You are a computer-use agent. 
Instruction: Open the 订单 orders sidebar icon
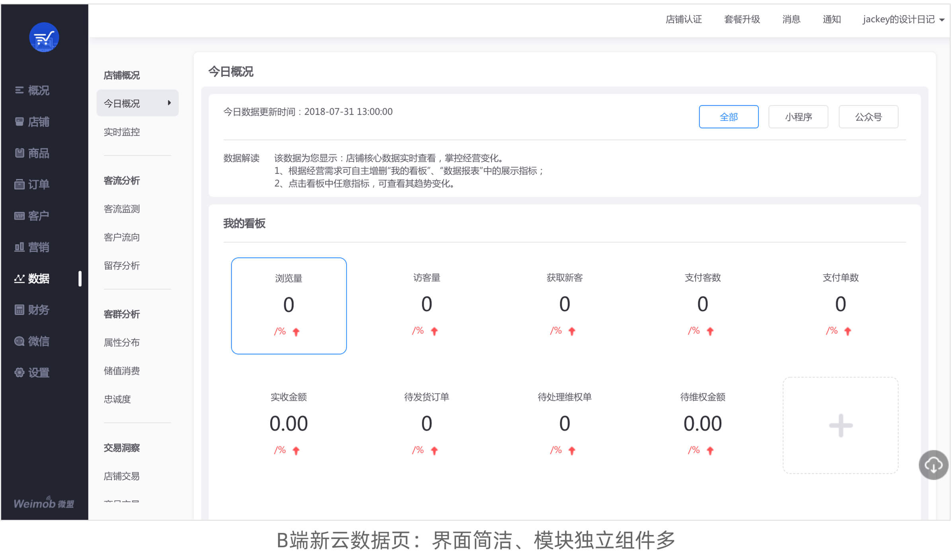point(19,184)
